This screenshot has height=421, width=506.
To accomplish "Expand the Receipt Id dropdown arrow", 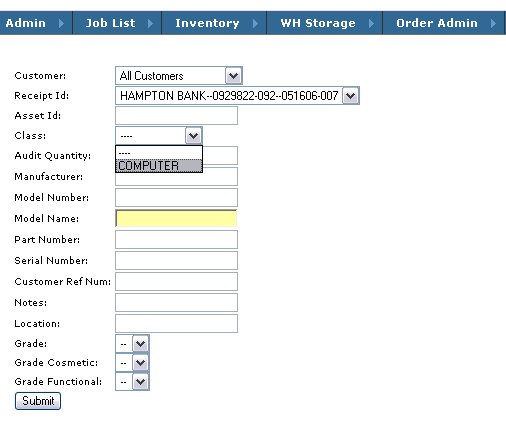I will 350,96.
